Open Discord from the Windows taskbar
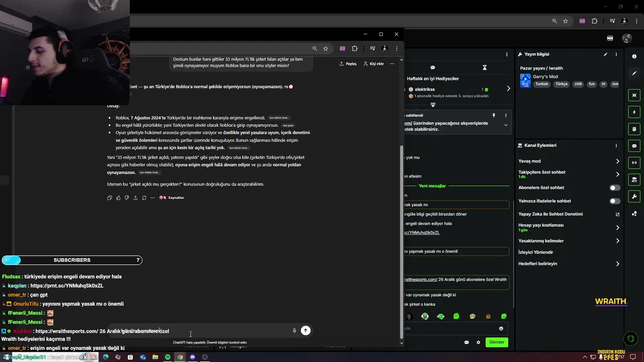The image size is (644, 362). coord(192,357)
